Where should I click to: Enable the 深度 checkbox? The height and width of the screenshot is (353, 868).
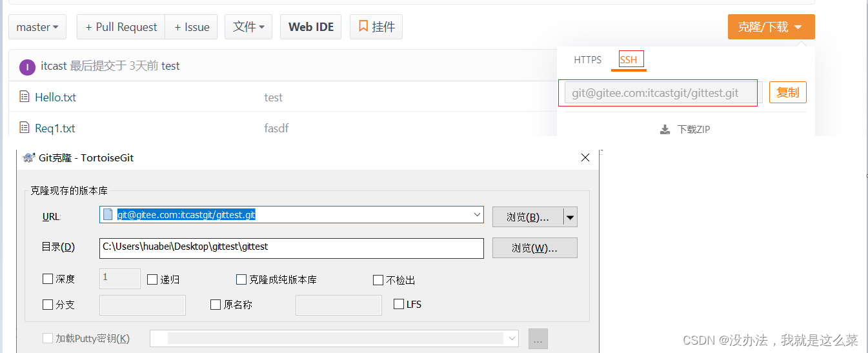point(48,279)
